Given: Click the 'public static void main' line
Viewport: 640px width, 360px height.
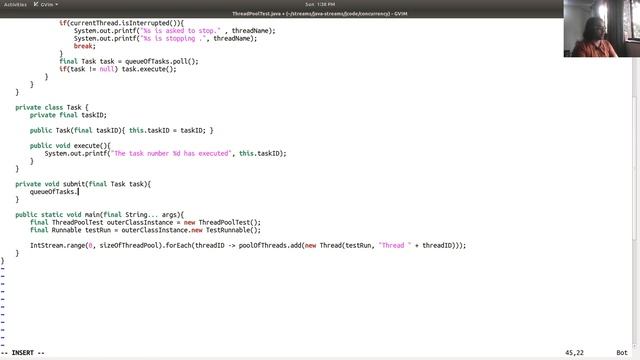Looking at the screenshot, I should pos(99,215).
